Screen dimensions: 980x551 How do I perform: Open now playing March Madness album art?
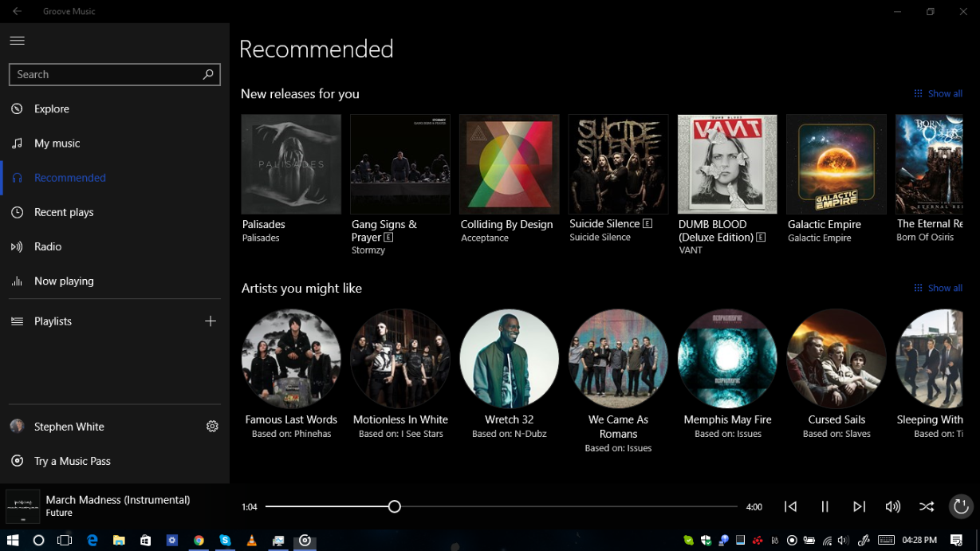[23, 506]
